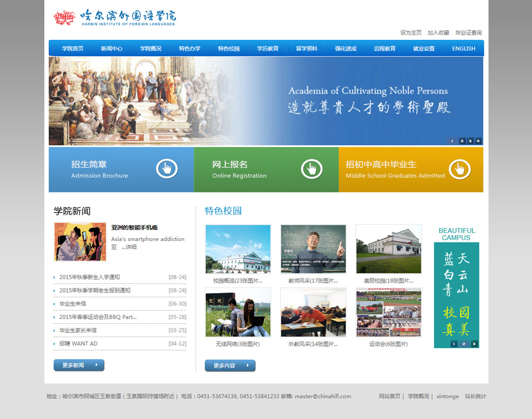Open the 新闻中心 nav item
Image resolution: width=532 pixels, height=419 pixels.
[x=112, y=48]
